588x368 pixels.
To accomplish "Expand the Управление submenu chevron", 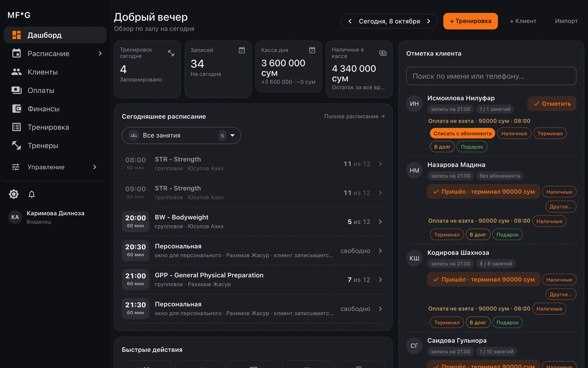I will point(95,167).
